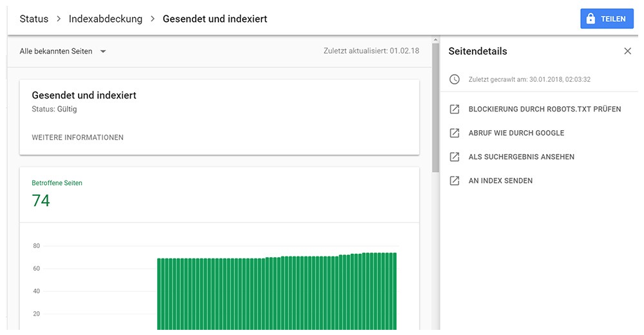Click the first green bar in the chart

click(x=159, y=294)
